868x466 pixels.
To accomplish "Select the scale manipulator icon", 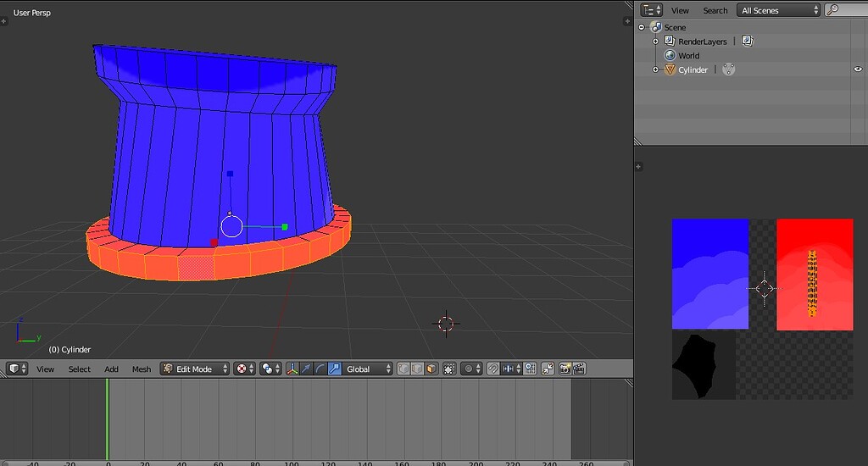I will tap(334, 369).
